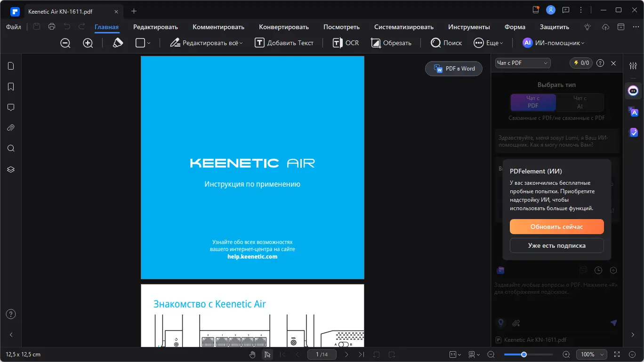
Task: Open the page fit 1:1 dropdown
Action: tap(455, 354)
